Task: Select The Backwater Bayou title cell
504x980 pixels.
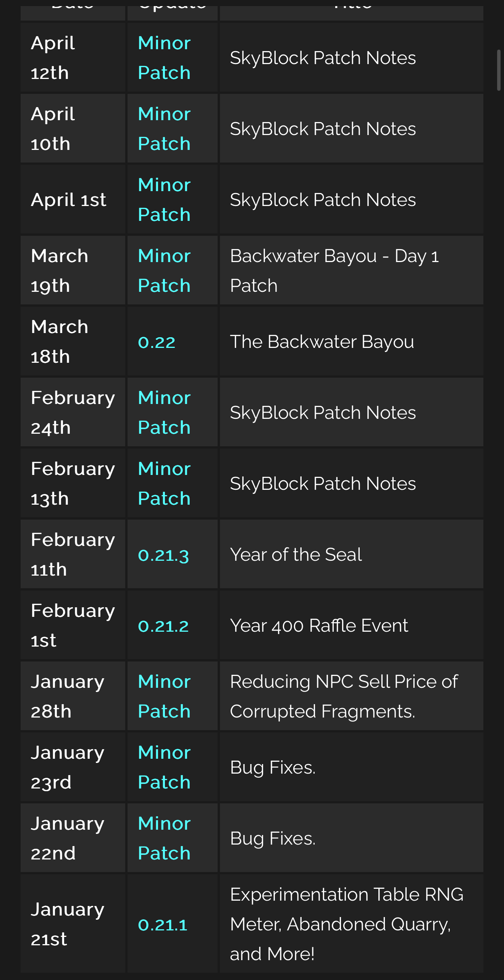Action: tap(352, 342)
